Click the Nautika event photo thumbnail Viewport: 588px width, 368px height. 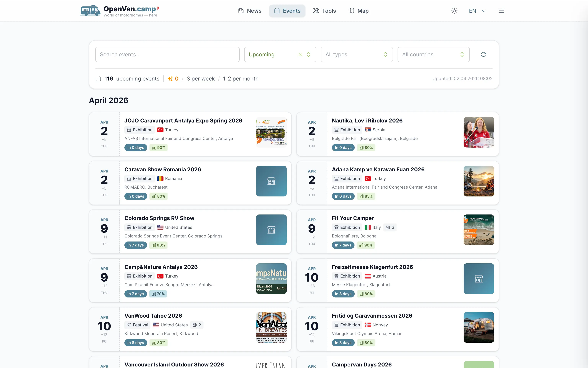479,132
